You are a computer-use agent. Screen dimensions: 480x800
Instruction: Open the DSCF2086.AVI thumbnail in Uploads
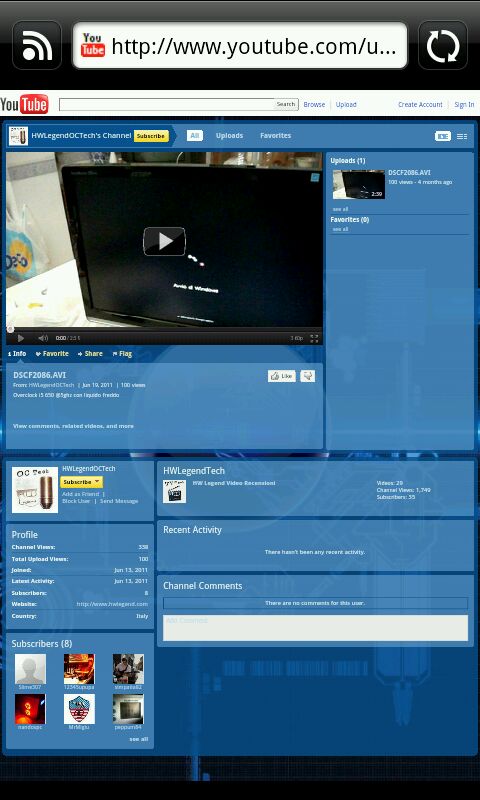(x=359, y=184)
